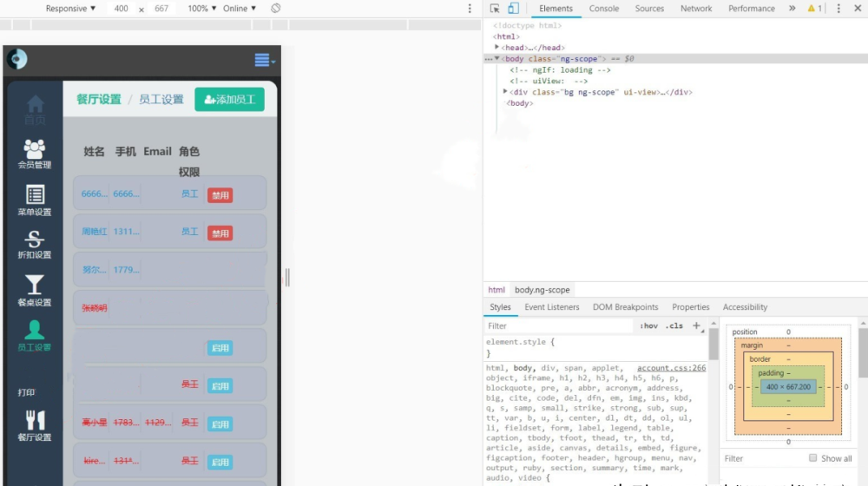Open the 会员管理 sidebar icon
868x486 pixels.
35,149
